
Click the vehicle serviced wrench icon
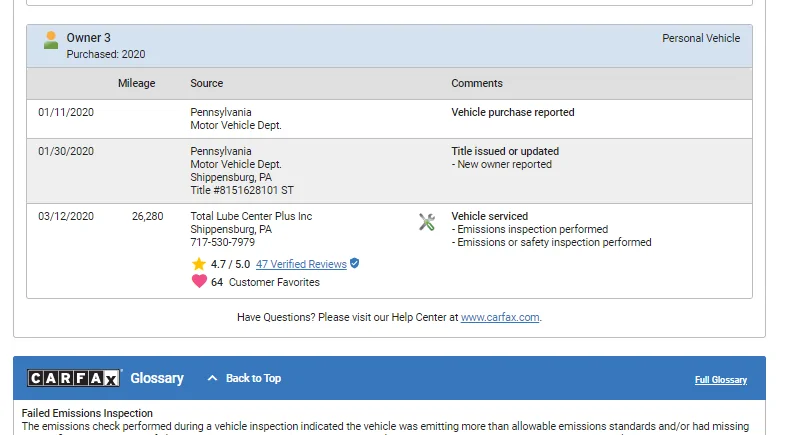427,222
